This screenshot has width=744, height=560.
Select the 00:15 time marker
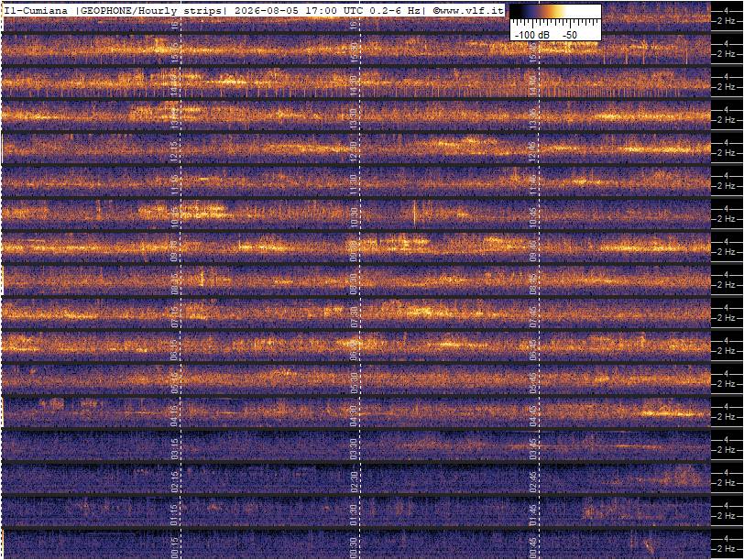pyautogui.click(x=174, y=548)
